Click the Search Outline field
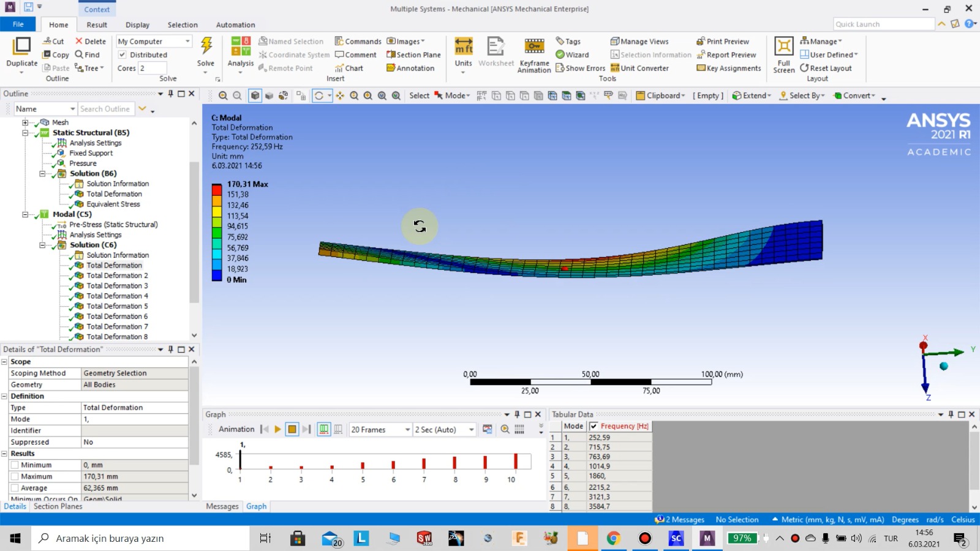The width and height of the screenshot is (980, 551). (105, 109)
